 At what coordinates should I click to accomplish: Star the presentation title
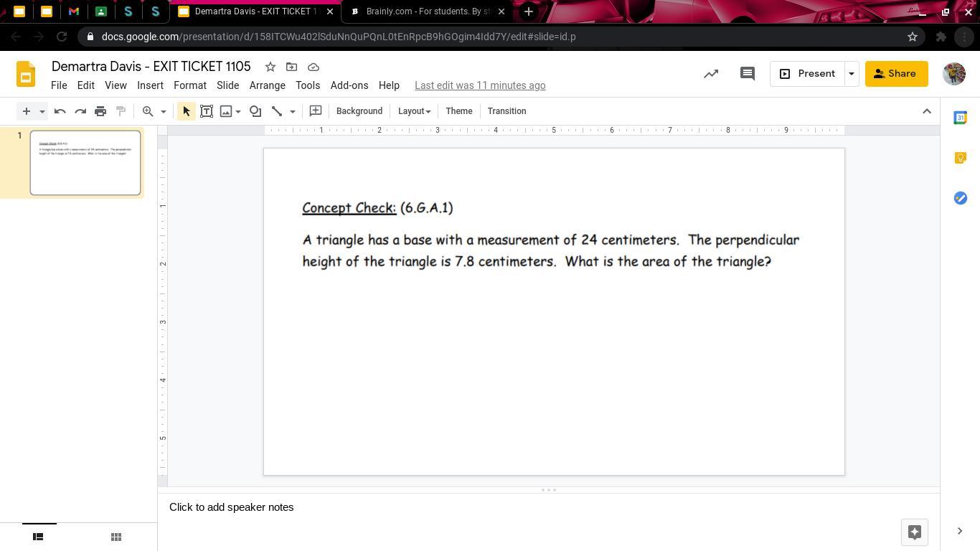270,67
